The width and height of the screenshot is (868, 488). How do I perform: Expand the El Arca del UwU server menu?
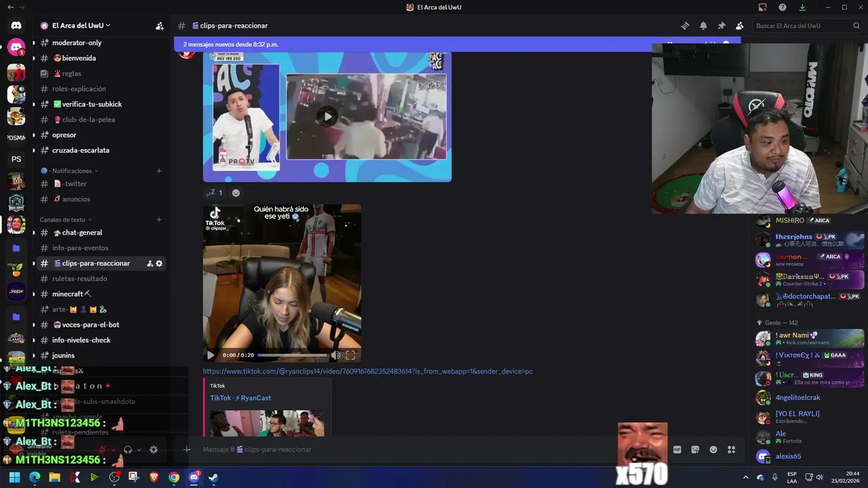click(81, 26)
